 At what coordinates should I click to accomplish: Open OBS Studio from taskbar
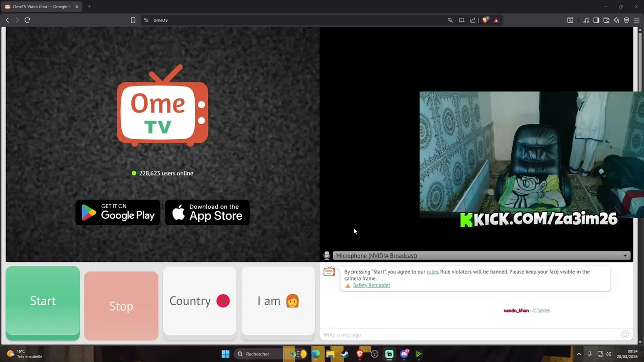pyautogui.click(x=374, y=354)
